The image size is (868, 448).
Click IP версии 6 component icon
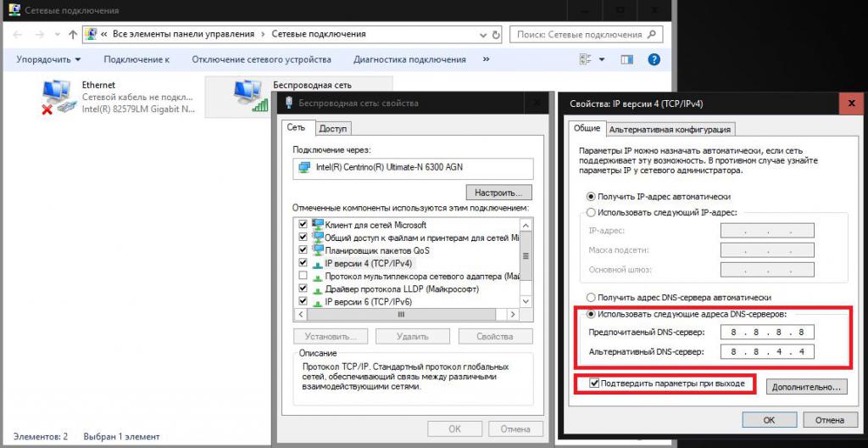[318, 301]
